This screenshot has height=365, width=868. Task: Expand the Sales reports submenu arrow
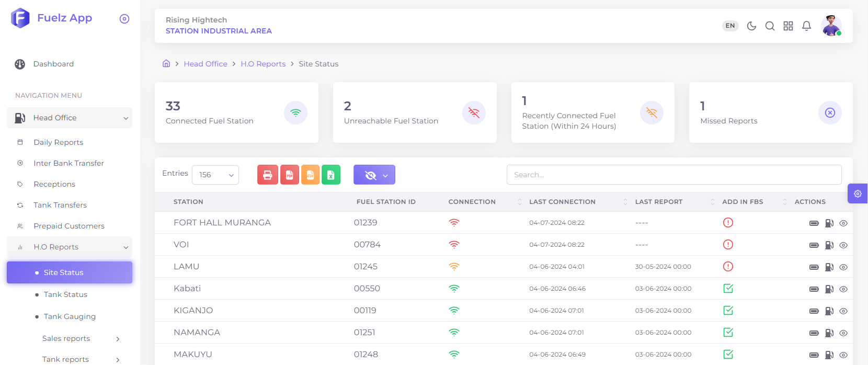pyautogui.click(x=118, y=339)
